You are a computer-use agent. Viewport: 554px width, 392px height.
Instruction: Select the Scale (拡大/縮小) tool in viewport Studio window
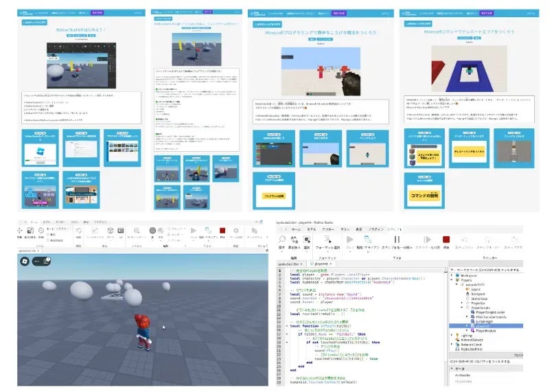click(x=30, y=231)
